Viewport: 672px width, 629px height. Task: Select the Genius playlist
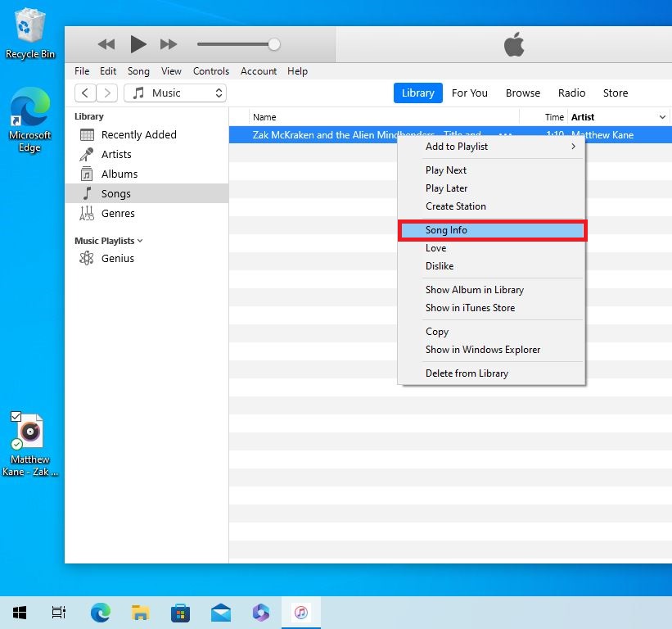(147, 258)
